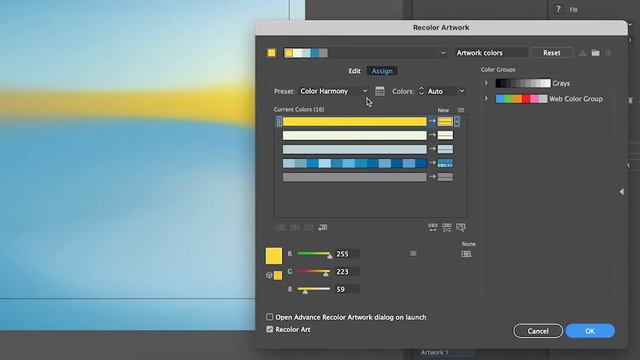Click the new color group folder icon

point(596,53)
